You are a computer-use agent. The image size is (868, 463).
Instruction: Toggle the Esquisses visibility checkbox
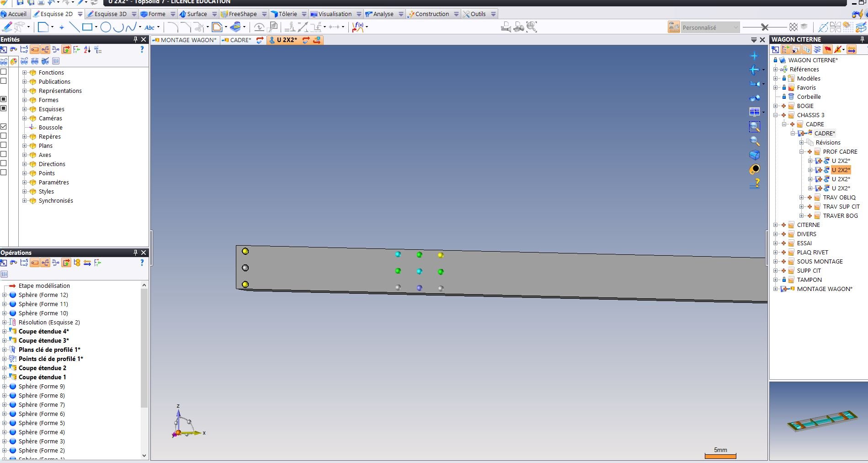click(x=4, y=108)
